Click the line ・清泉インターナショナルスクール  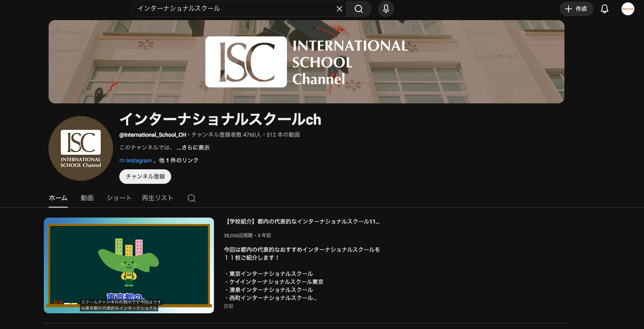click(268, 290)
